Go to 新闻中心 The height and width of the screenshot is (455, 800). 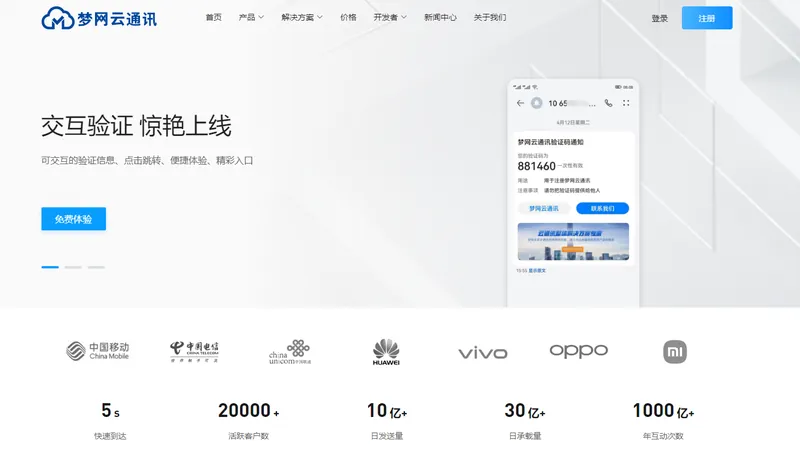440,17
